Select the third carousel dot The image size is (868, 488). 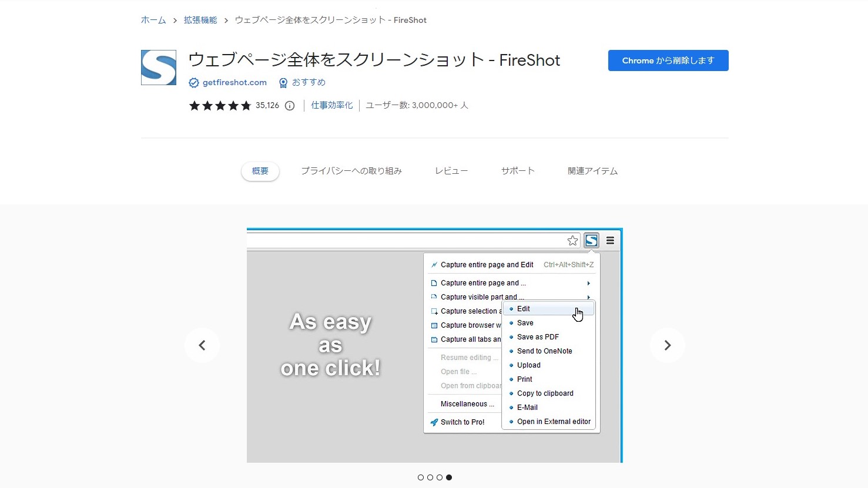(440, 477)
